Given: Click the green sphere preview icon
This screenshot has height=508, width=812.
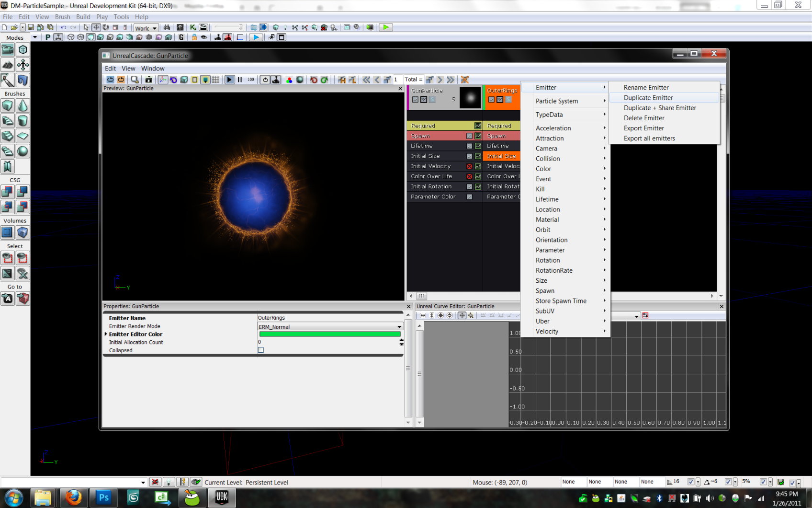Looking at the screenshot, I should [x=300, y=80].
